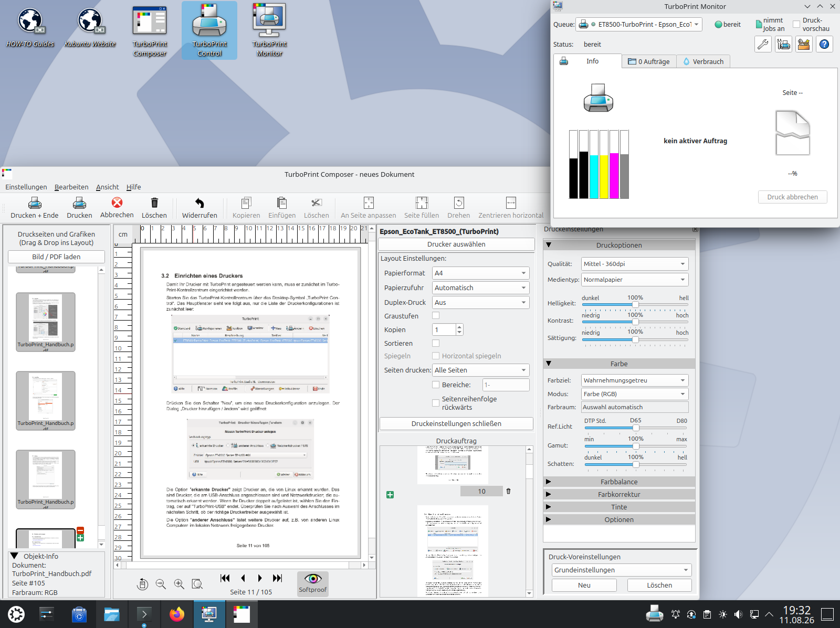This screenshot has height=628, width=840.
Task: Adjust the Helligkeit slider handle
Action: 635,304
